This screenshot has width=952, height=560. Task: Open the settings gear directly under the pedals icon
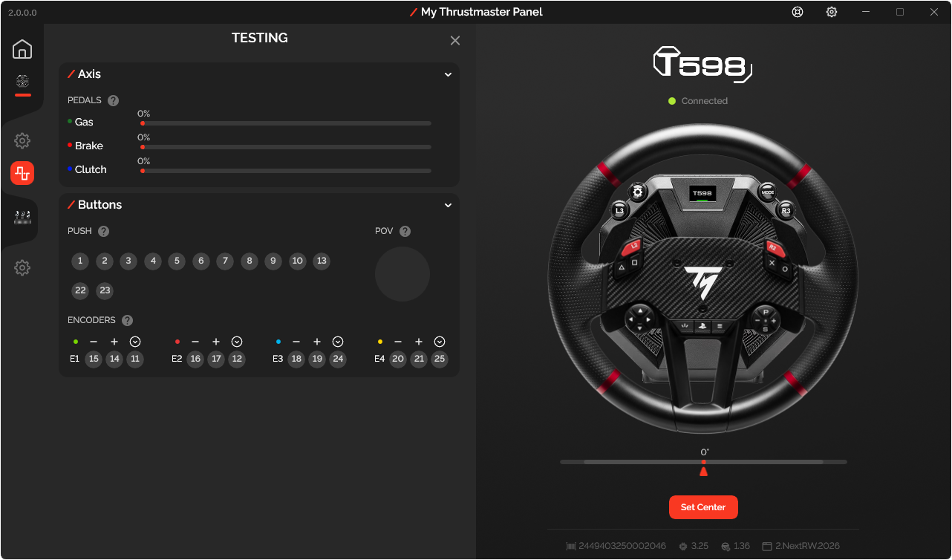22,268
